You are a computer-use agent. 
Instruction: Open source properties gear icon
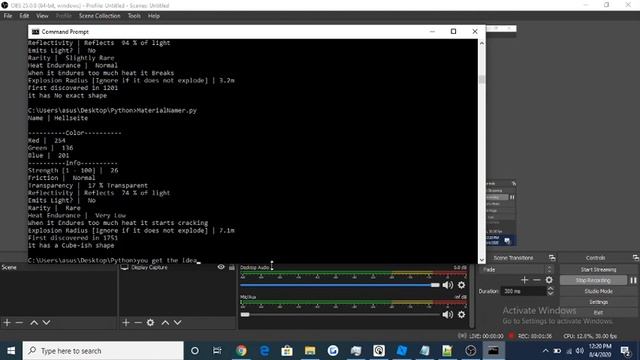tap(150, 322)
